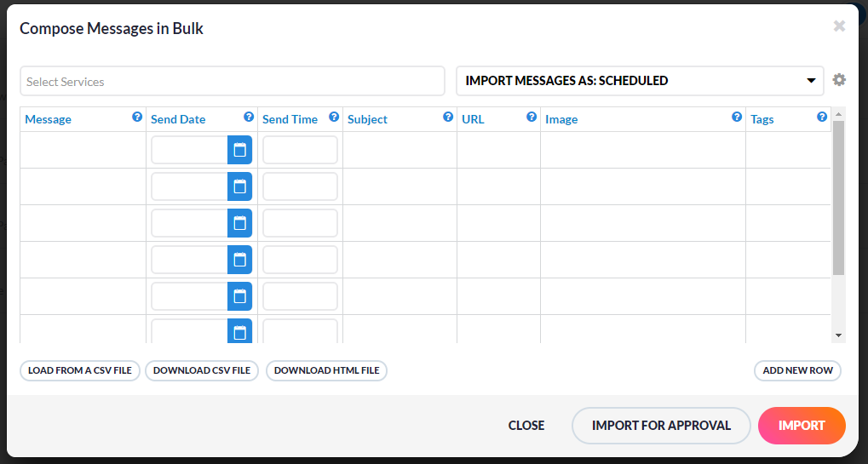Click the Close button in the footer

[x=526, y=426]
